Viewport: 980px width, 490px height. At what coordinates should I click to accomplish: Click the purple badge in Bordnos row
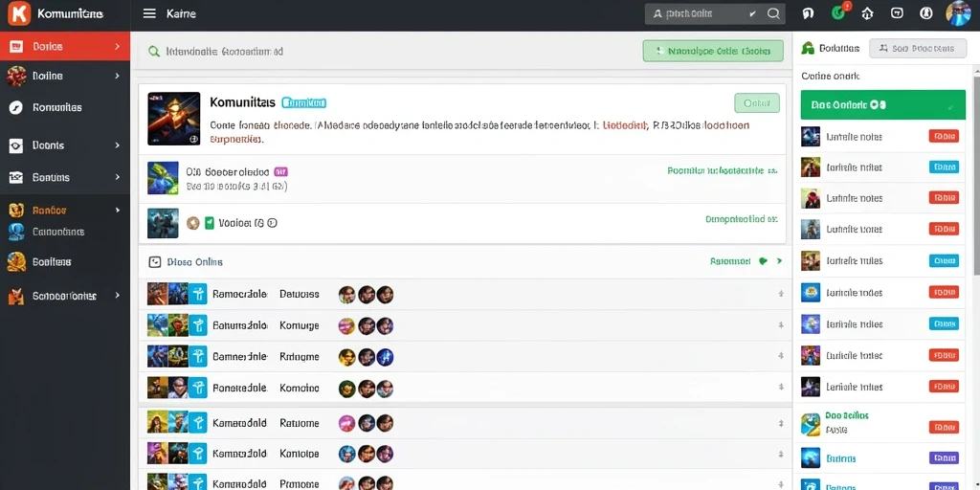pos(944,458)
